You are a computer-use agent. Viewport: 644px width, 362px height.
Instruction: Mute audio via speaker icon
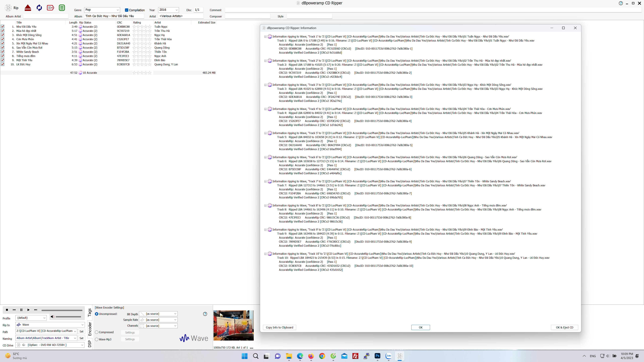52,317
